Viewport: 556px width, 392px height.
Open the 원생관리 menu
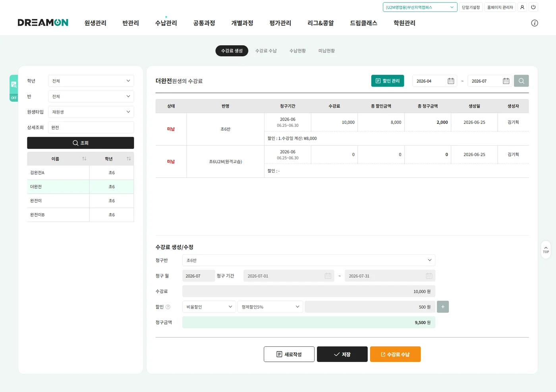pos(95,23)
